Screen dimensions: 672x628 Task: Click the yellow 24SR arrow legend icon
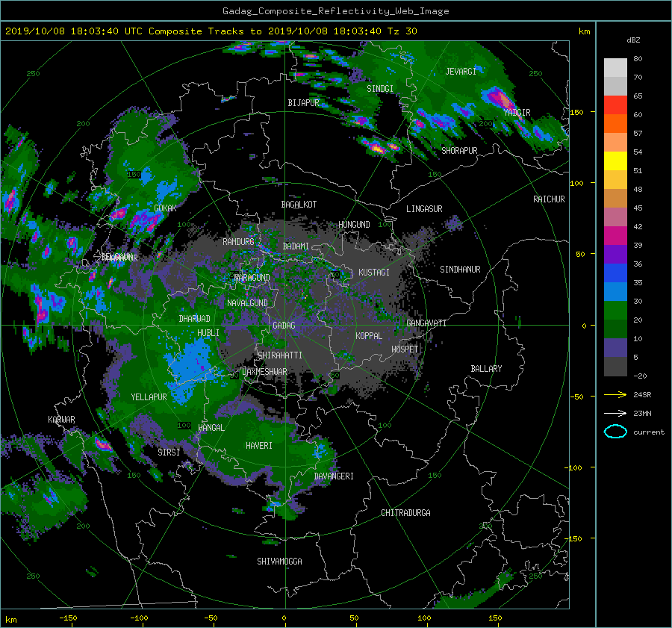pos(615,394)
